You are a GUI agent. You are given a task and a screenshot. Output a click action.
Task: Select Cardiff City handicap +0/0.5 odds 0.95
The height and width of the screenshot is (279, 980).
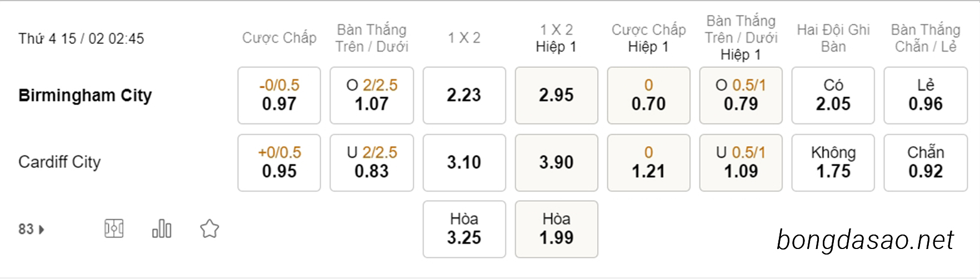(x=279, y=162)
